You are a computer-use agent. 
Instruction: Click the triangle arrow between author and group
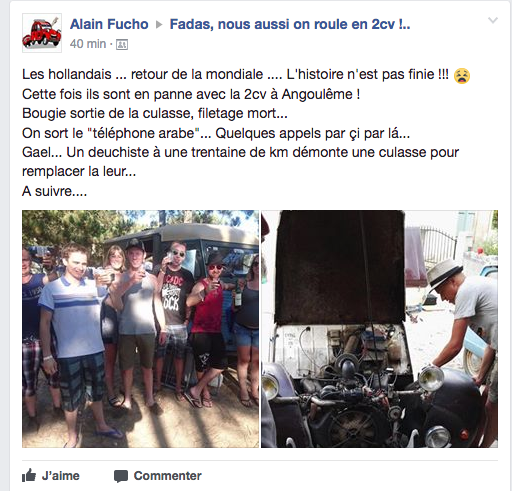159,24
